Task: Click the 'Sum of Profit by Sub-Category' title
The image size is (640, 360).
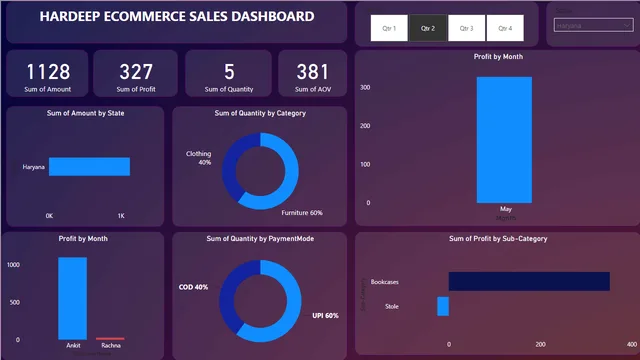Action: pyautogui.click(x=498, y=238)
